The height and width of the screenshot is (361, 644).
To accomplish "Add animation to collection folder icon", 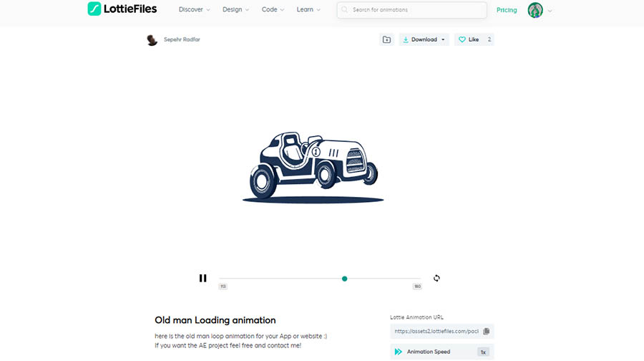I will pyautogui.click(x=386, y=39).
